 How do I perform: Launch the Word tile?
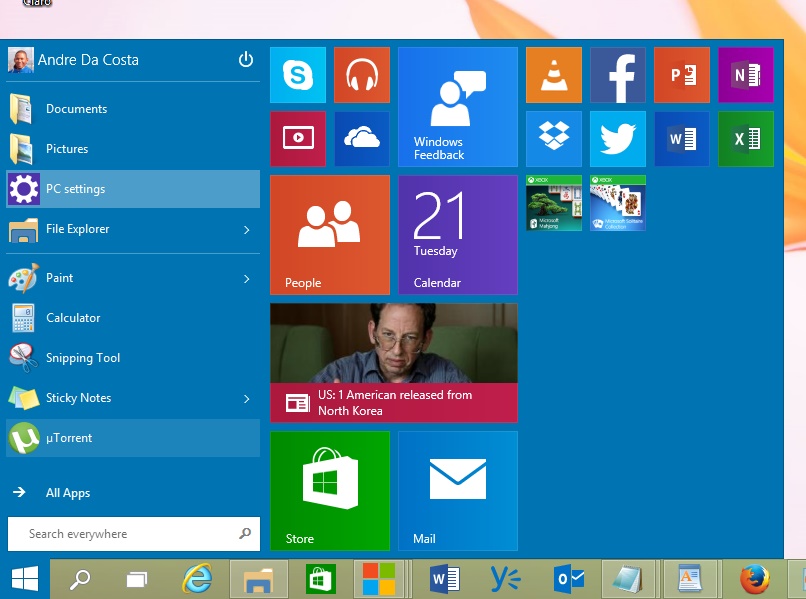(x=682, y=139)
